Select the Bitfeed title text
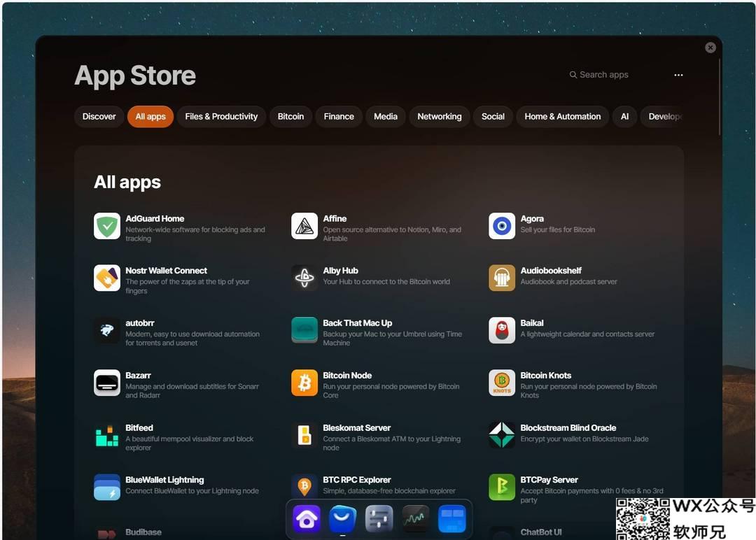This screenshot has height=540, width=756. tap(139, 428)
